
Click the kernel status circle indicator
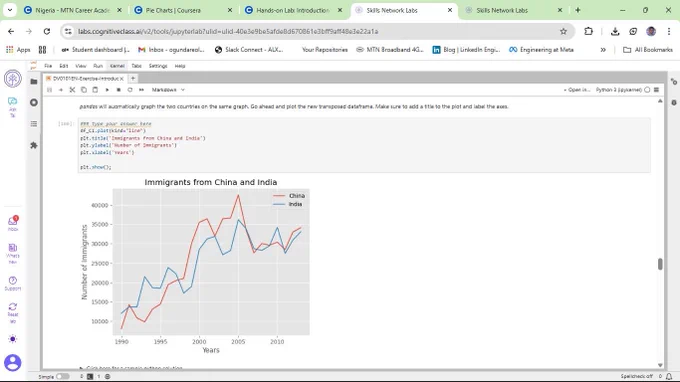[647, 90]
